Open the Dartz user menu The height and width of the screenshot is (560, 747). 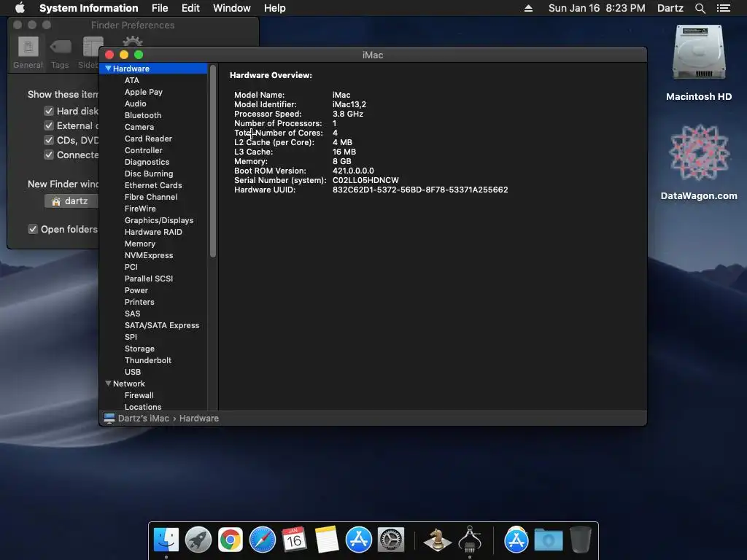click(670, 8)
